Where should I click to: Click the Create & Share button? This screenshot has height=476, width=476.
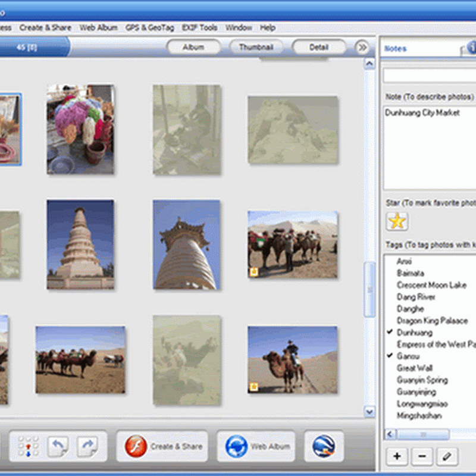point(162,446)
